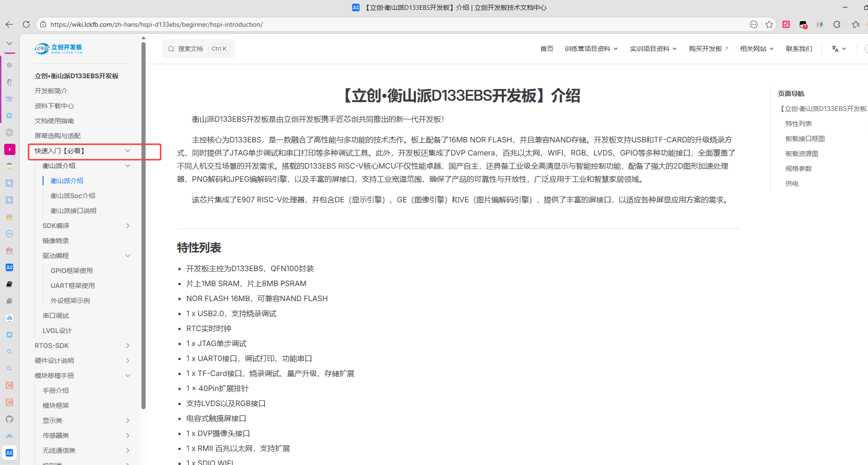Open 衡山派接口说明 page
The image size is (868, 465).
tap(74, 211)
